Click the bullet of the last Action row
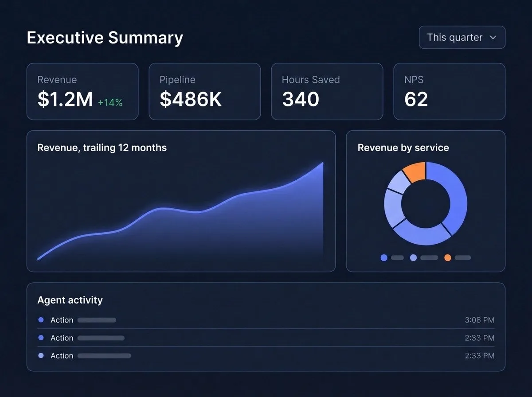The image size is (532, 397). tap(41, 355)
